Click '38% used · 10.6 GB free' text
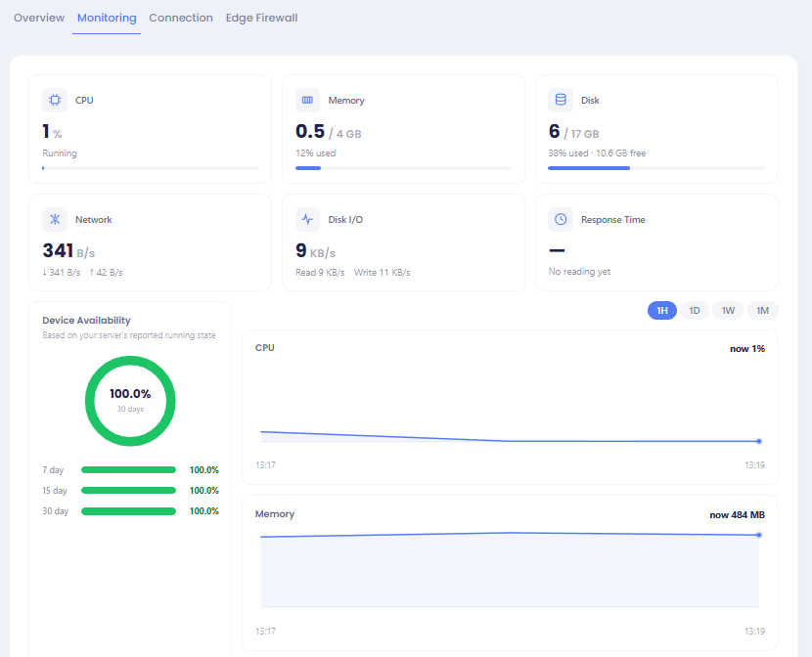Viewport: 812px width, 657px height. (x=597, y=153)
